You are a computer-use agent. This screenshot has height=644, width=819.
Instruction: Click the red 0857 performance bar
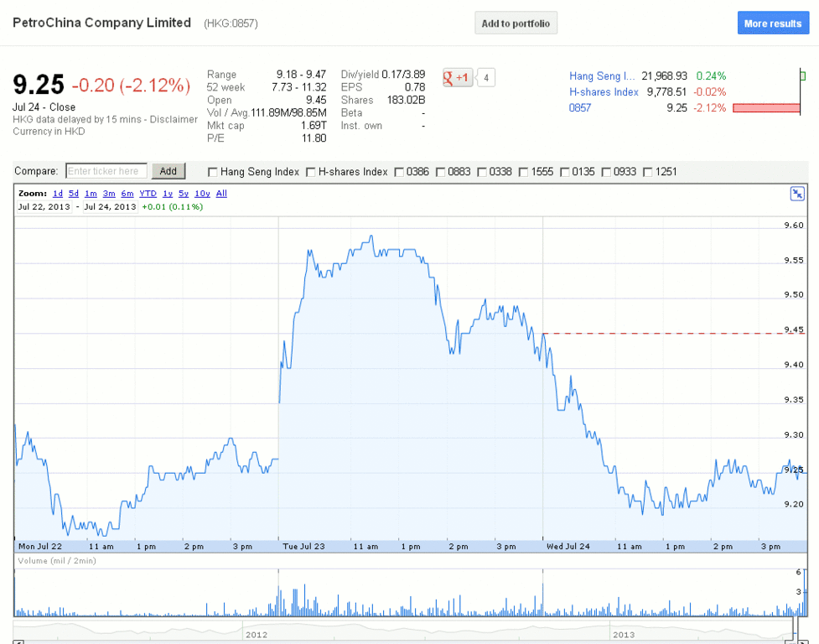pyautogui.click(x=766, y=108)
